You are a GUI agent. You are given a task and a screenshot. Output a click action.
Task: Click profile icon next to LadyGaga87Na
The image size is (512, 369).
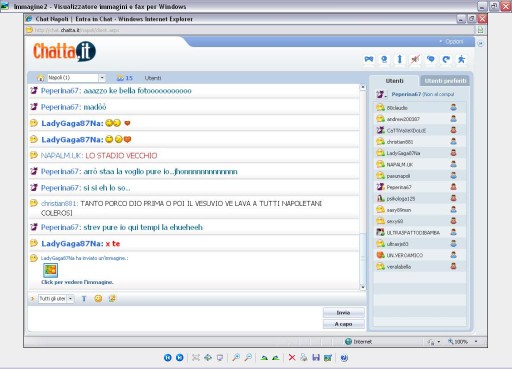[453, 153]
